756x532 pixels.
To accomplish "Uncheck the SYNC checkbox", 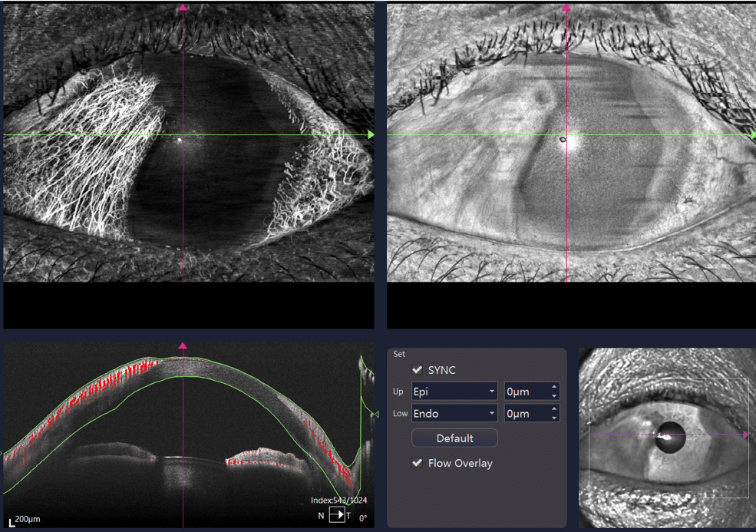I will pyautogui.click(x=418, y=370).
